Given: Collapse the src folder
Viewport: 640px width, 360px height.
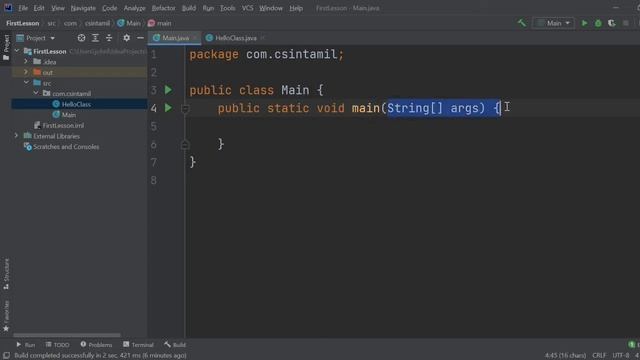Looking at the screenshot, I should tap(27, 82).
